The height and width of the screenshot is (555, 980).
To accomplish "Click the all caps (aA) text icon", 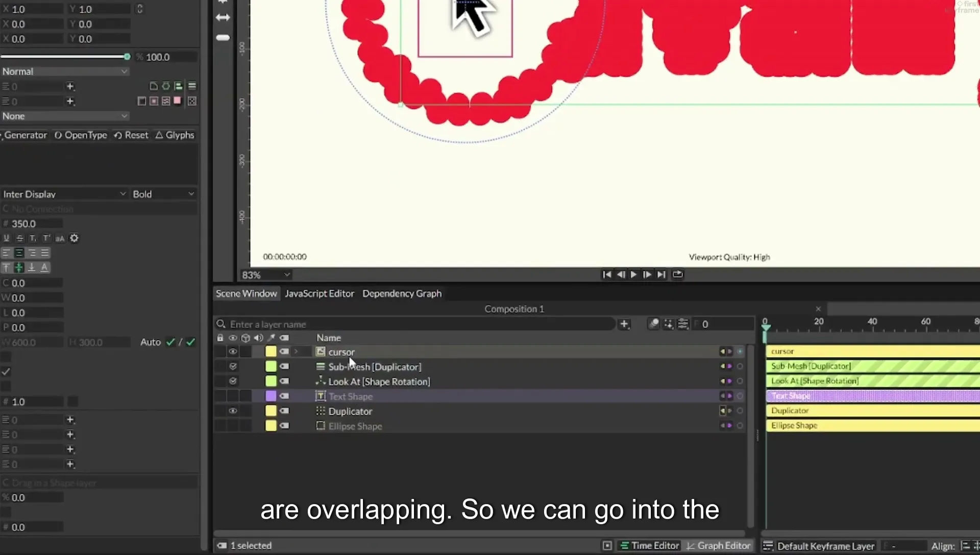I will pyautogui.click(x=60, y=238).
